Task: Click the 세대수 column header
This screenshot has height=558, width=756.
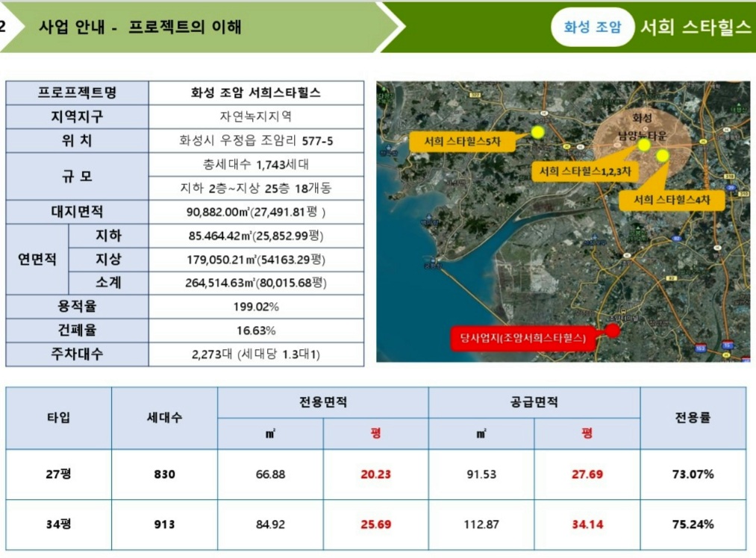Action: click(164, 417)
